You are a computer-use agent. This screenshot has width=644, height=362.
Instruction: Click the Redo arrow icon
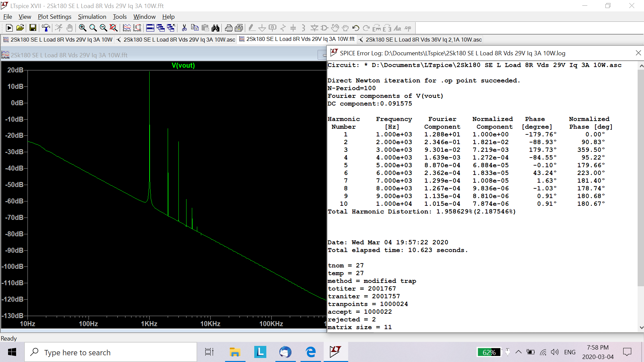tap(366, 28)
